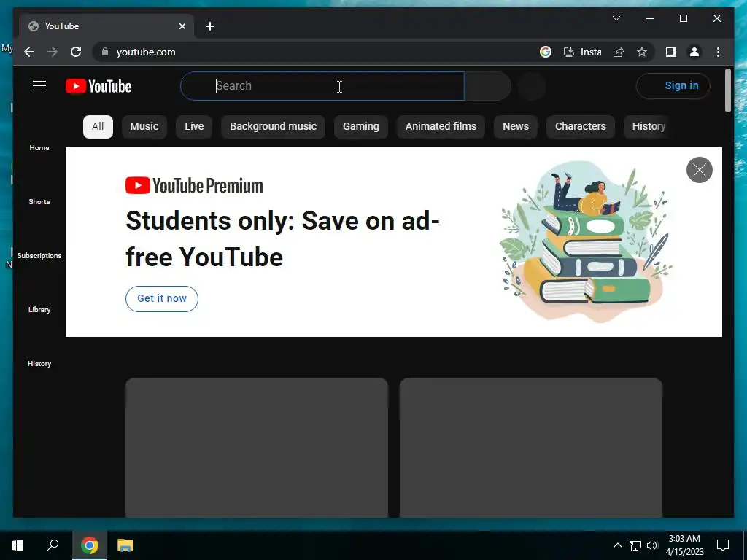Click the network status tray icon
Image resolution: width=747 pixels, height=560 pixels.
click(x=635, y=545)
